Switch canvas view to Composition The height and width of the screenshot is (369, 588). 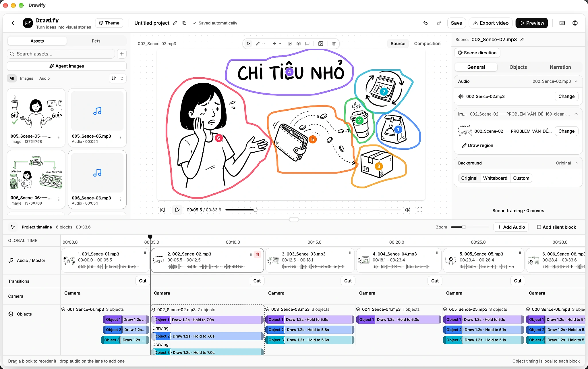(427, 44)
